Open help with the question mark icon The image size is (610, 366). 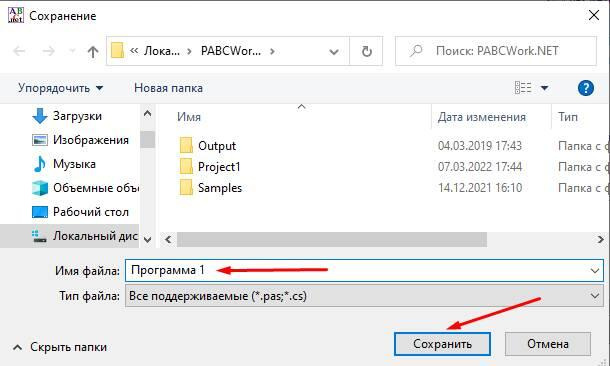[585, 88]
